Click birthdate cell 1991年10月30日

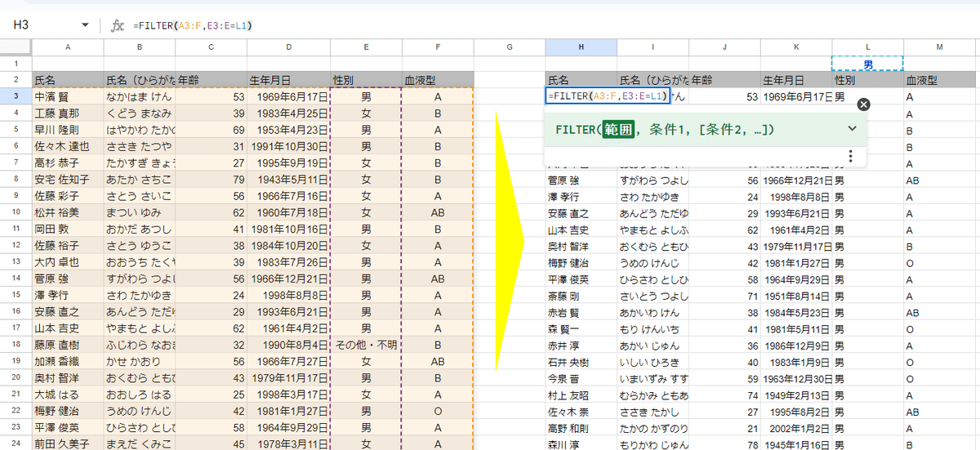pos(289,146)
